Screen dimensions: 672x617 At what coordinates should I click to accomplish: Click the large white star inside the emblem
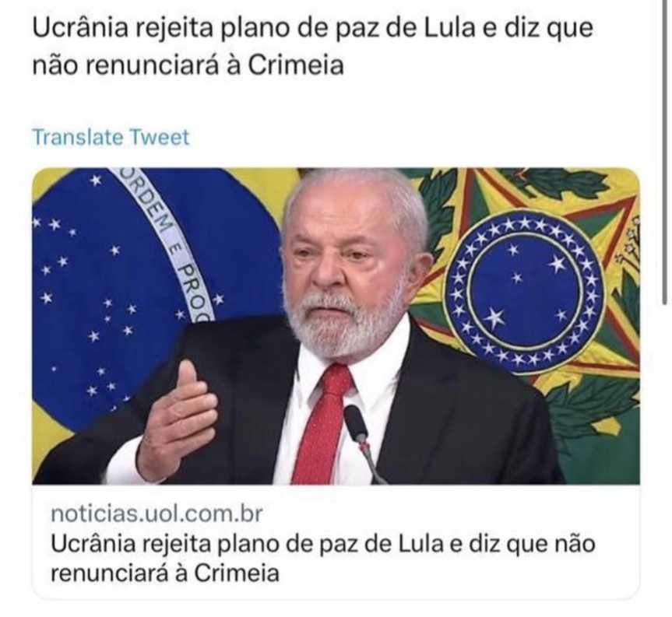click(x=494, y=317)
